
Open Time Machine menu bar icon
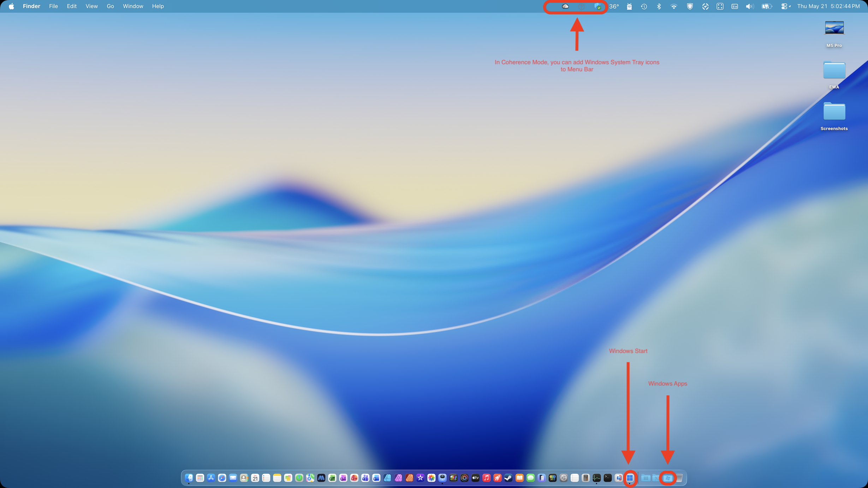[644, 6]
